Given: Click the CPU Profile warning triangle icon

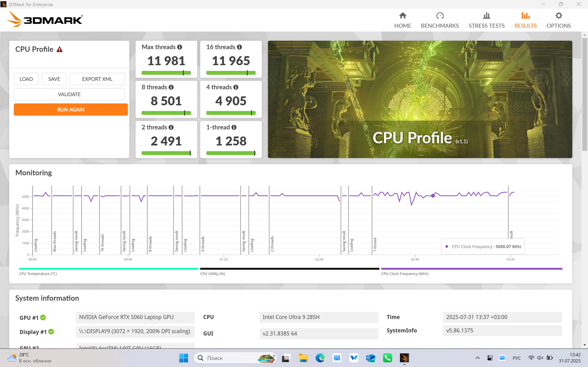Looking at the screenshot, I should 60,50.
